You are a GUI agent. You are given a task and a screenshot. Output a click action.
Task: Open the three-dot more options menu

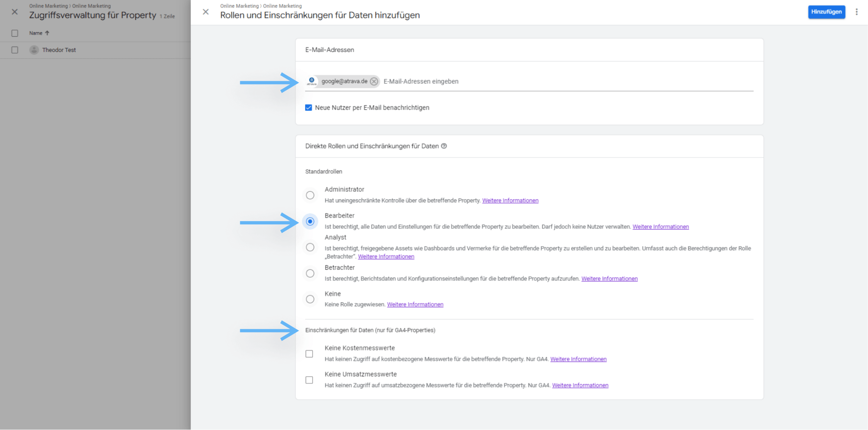click(x=857, y=12)
